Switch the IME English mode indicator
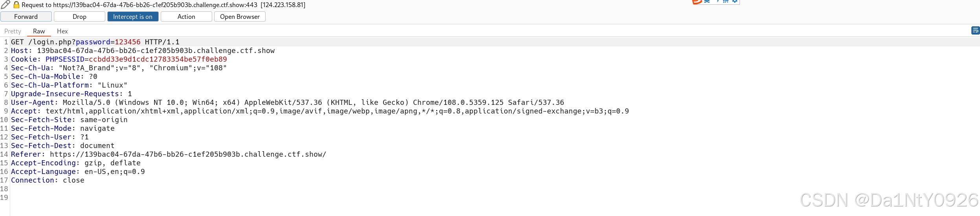Screen dimensions: 980x216 [x=707, y=2]
